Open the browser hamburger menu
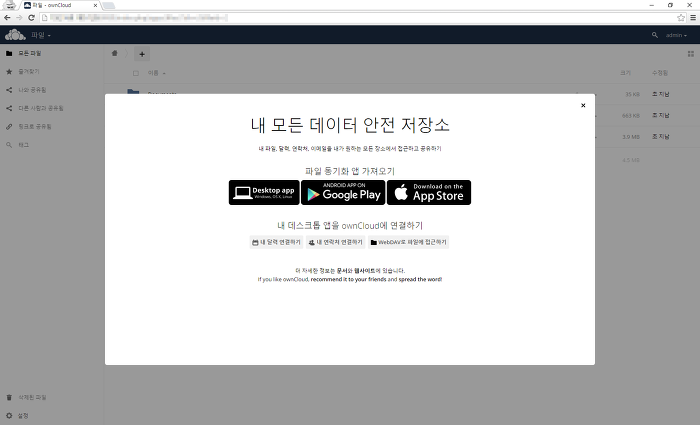Screen dimensions: 700x425 tap(693, 18)
